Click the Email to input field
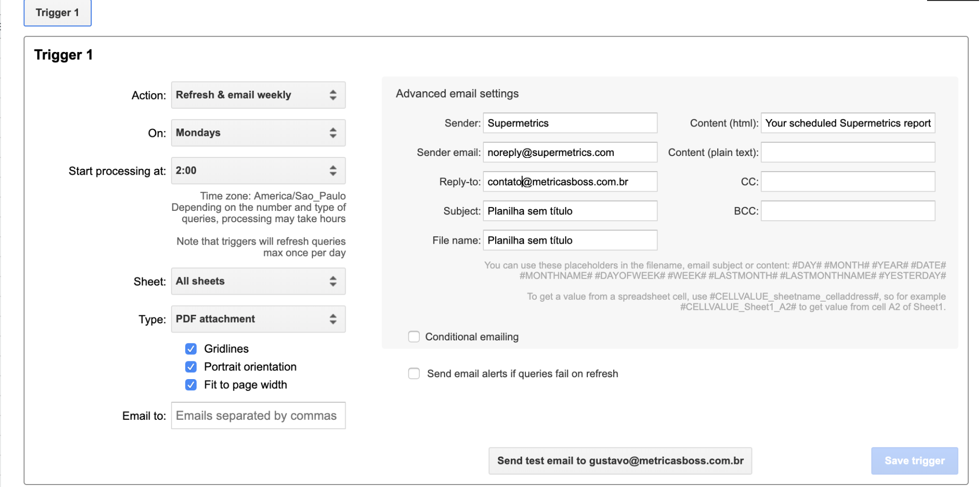Image resolution: width=980 pixels, height=487 pixels. [258, 415]
